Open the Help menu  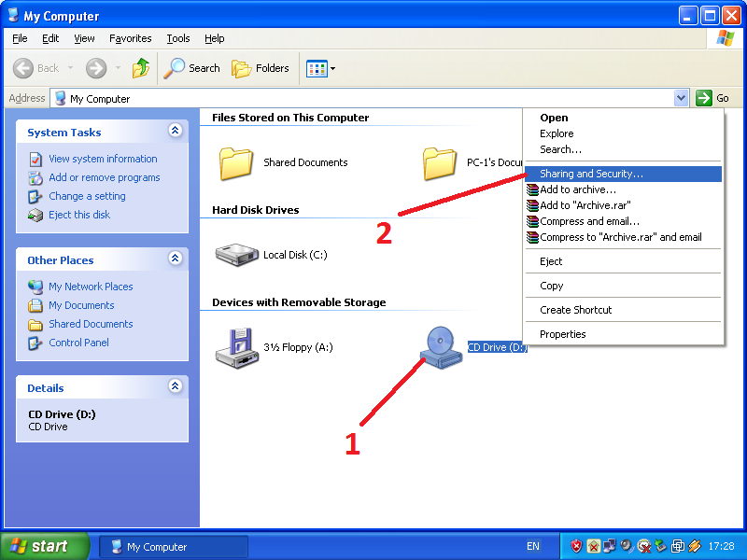click(215, 38)
